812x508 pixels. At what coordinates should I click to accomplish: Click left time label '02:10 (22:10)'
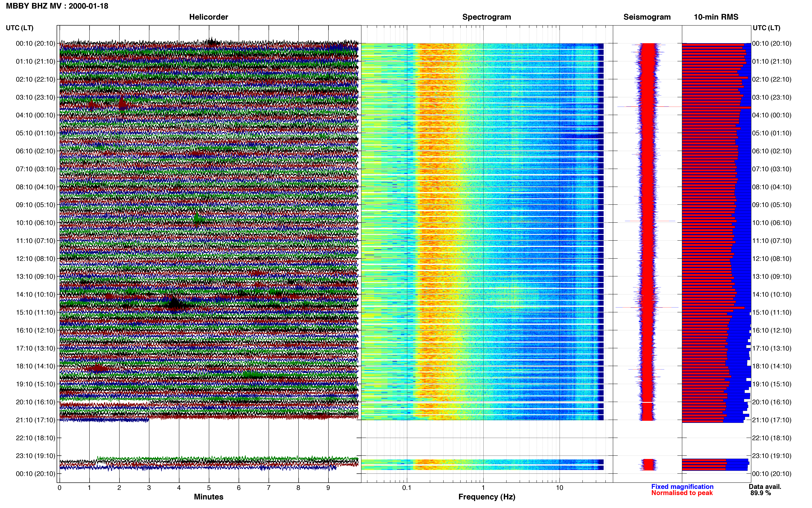(x=36, y=79)
